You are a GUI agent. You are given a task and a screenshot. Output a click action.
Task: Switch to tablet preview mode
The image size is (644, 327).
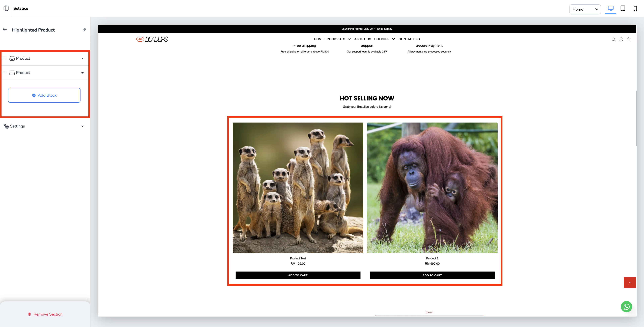pos(623,9)
